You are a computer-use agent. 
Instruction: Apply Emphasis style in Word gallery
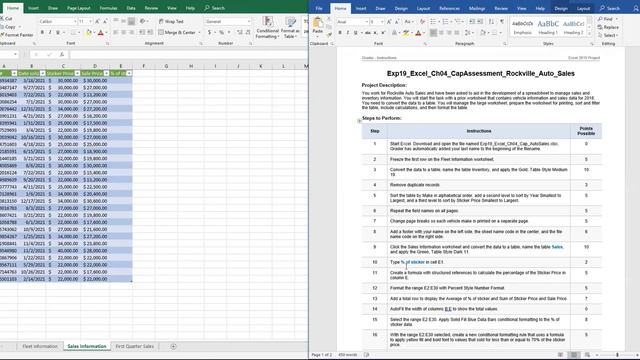[522, 27]
